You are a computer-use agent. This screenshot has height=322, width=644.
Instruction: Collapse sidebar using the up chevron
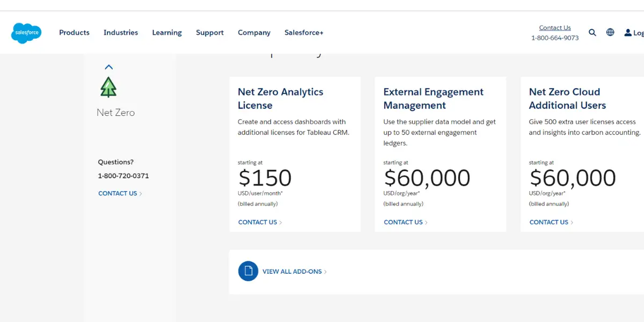click(x=109, y=67)
